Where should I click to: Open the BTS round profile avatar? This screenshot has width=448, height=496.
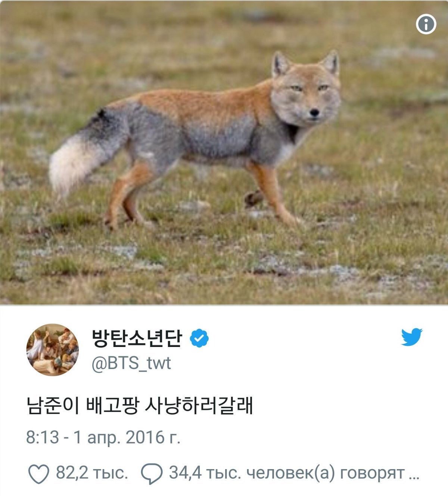(53, 350)
